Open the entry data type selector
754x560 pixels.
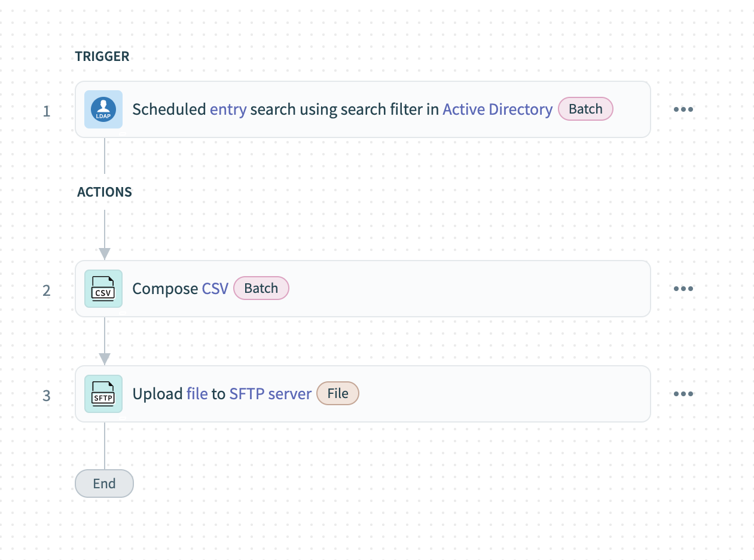click(229, 109)
